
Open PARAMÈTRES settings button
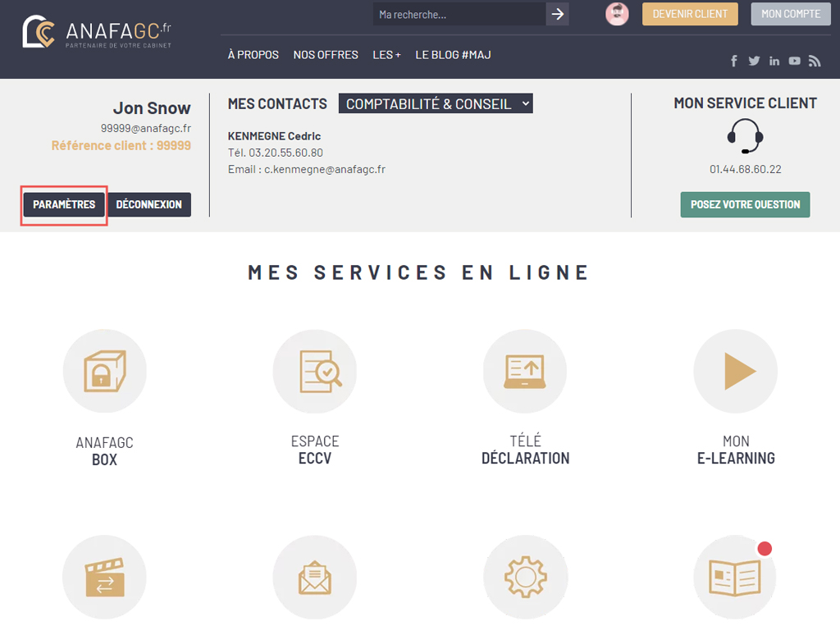click(x=64, y=205)
